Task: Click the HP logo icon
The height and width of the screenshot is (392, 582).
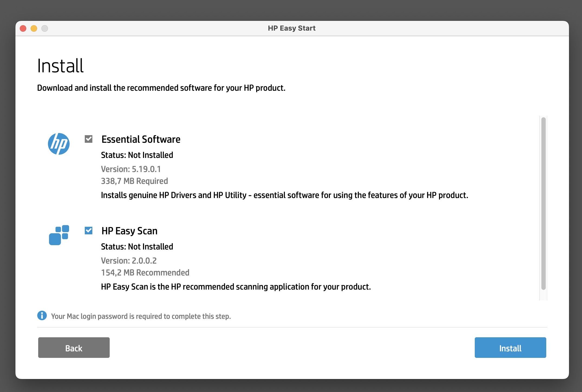Action: pyautogui.click(x=59, y=144)
